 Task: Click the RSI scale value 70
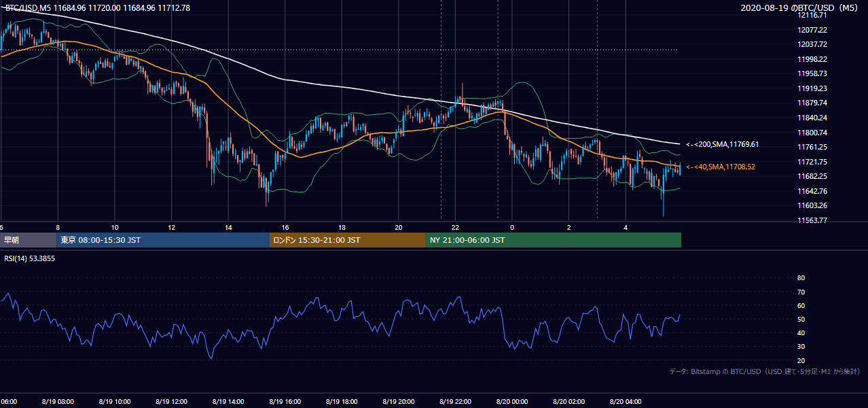(x=801, y=292)
